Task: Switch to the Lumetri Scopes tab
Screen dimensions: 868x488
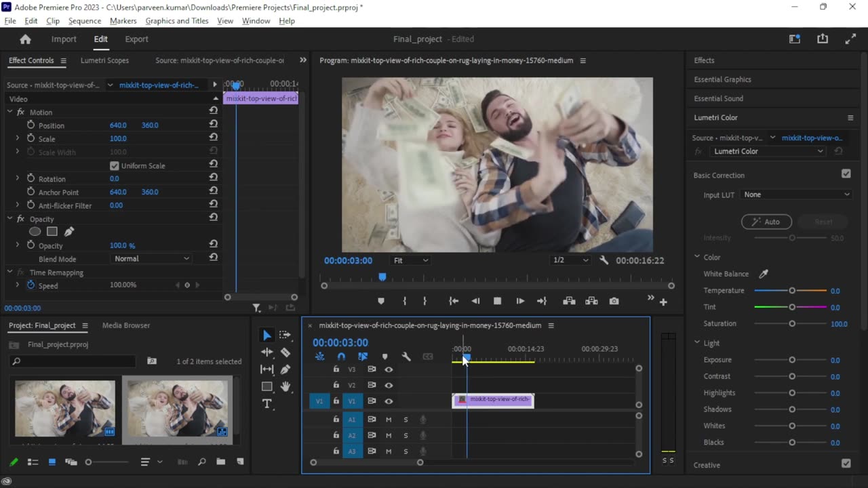Action: click(x=104, y=60)
